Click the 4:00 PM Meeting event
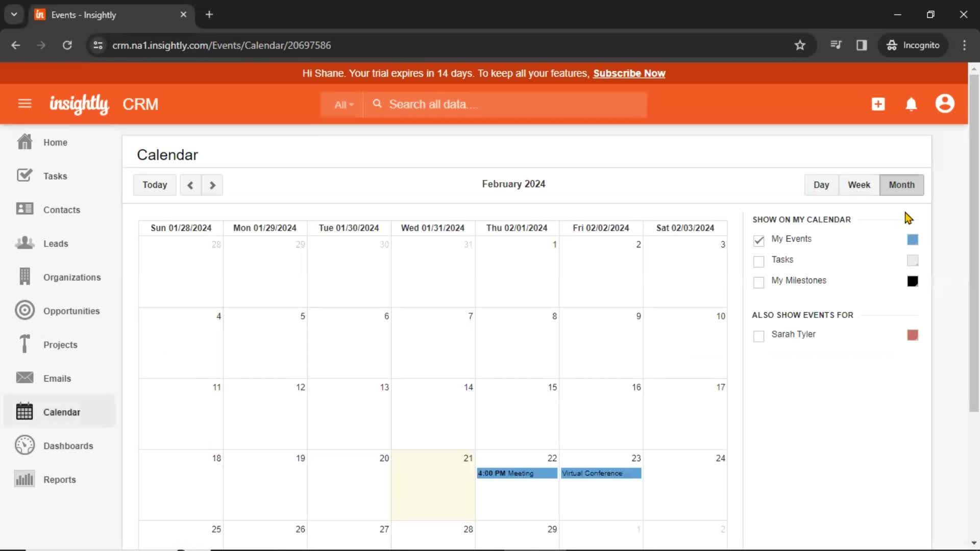The width and height of the screenshot is (980, 551). [x=515, y=473]
